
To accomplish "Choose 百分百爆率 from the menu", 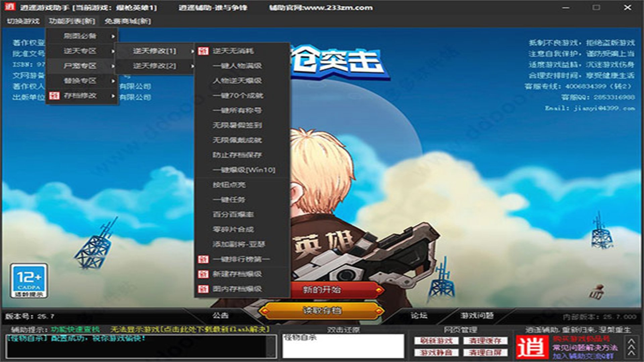I will pos(233,215).
